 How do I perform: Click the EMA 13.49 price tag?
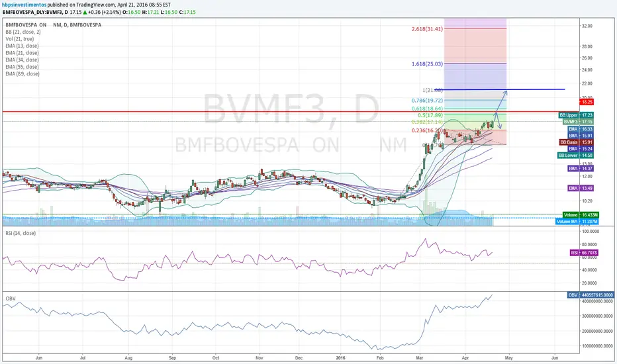point(581,188)
